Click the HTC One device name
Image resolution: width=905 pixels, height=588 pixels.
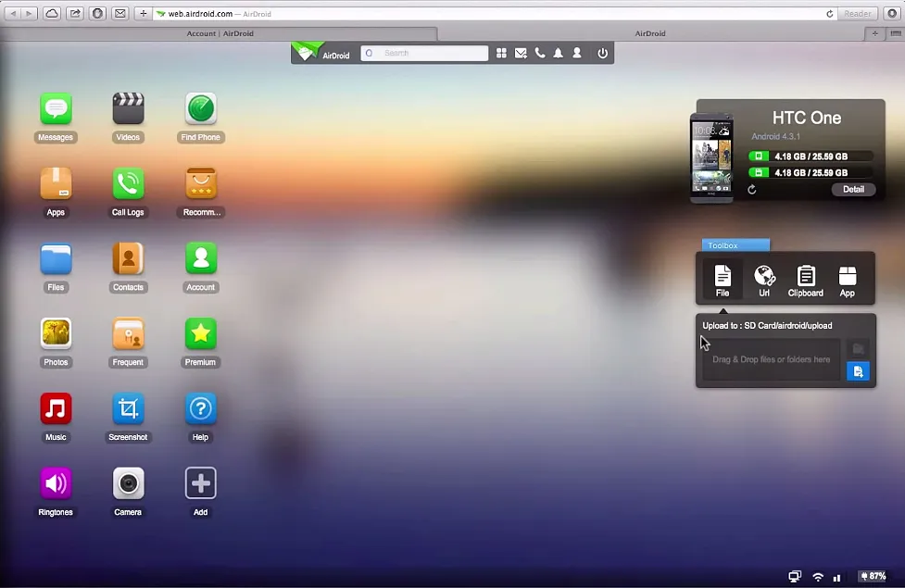coord(806,119)
